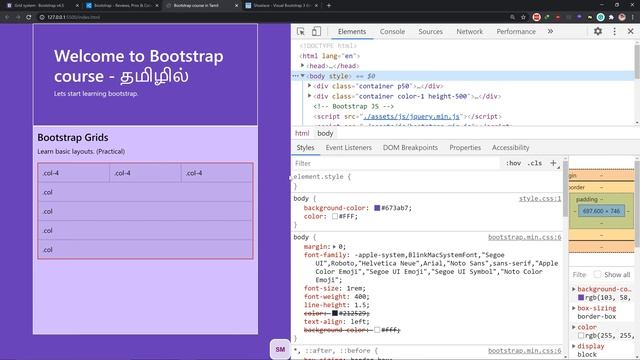Click the #FFF color swatch
The image size is (640, 360).
[335, 216]
